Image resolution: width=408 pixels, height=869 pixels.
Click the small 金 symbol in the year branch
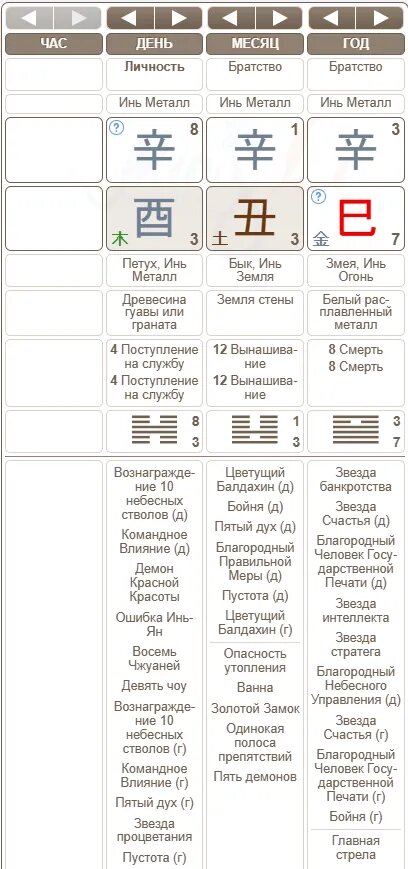point(320,239)
